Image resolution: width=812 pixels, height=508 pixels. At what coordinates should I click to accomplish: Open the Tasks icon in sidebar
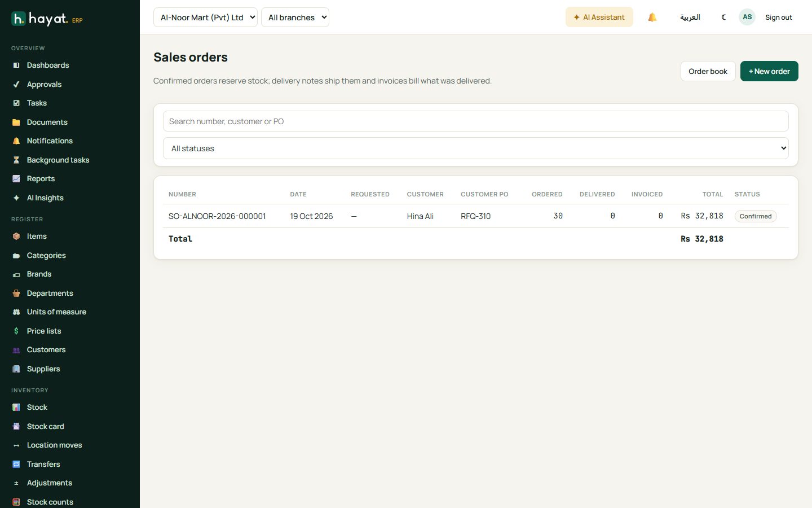pos(16,103)
